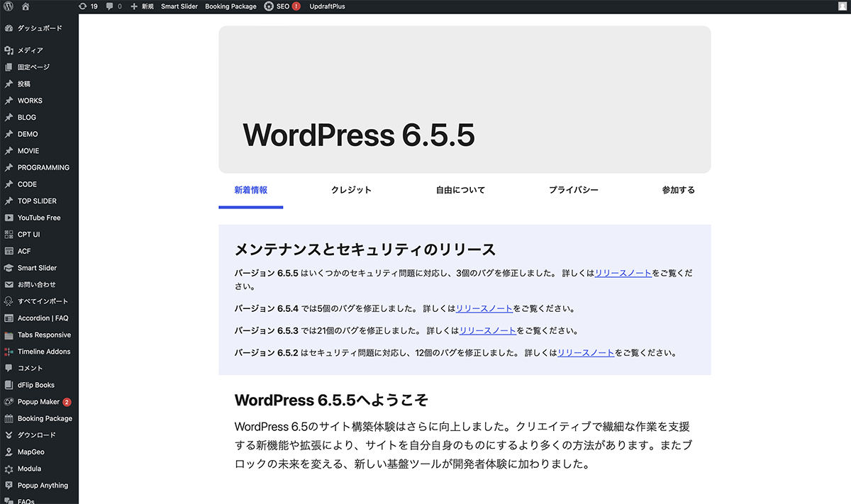
Task: Click the Popup Maker sidebar icon
Action: (x=9, y=402)
